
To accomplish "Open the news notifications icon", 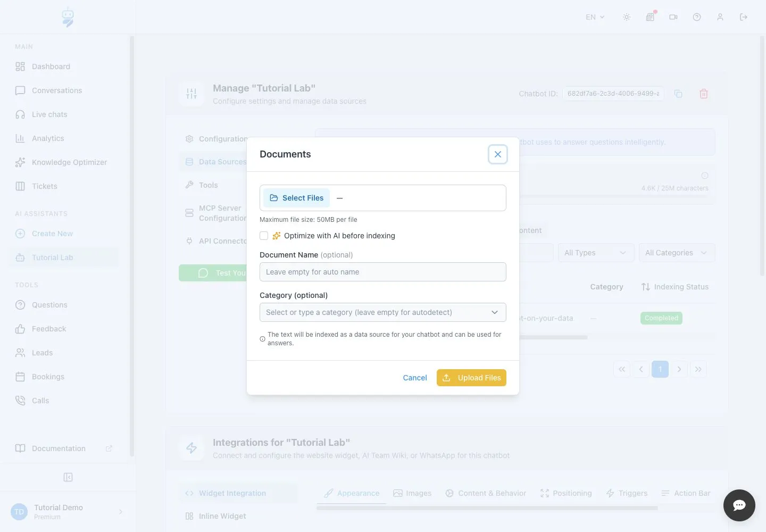I will 650,17.
